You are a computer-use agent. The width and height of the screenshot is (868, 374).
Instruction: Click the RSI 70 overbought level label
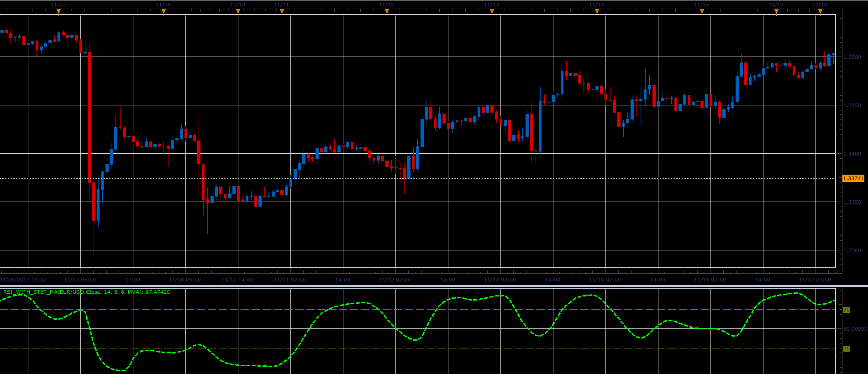[x=847, y=310]
